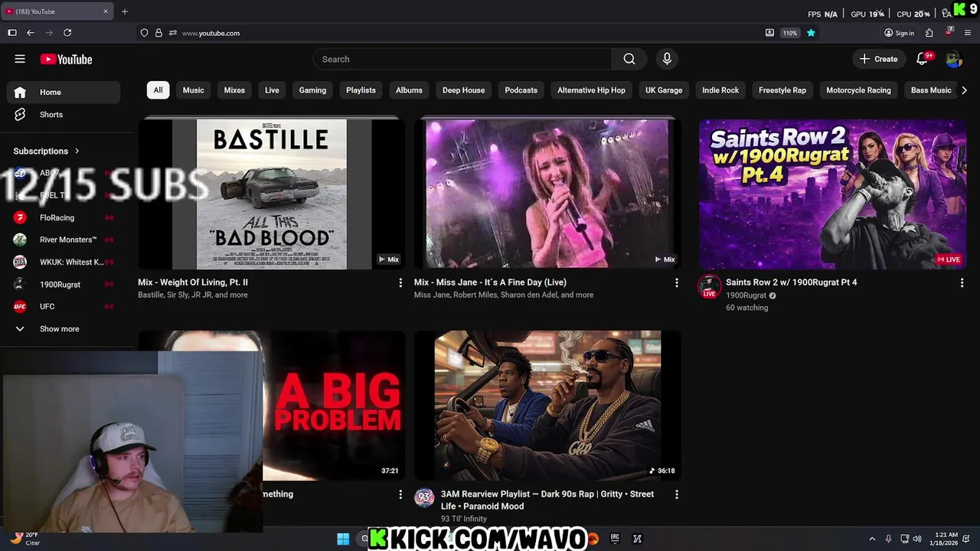
Task: Open the Subscriptions section arrow
Action: point(77,151)
